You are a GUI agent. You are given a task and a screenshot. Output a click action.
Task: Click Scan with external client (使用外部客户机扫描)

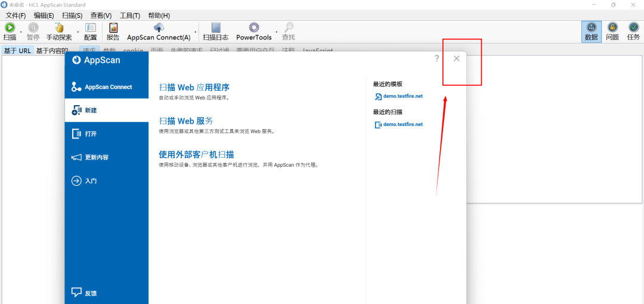pos(196,155)
